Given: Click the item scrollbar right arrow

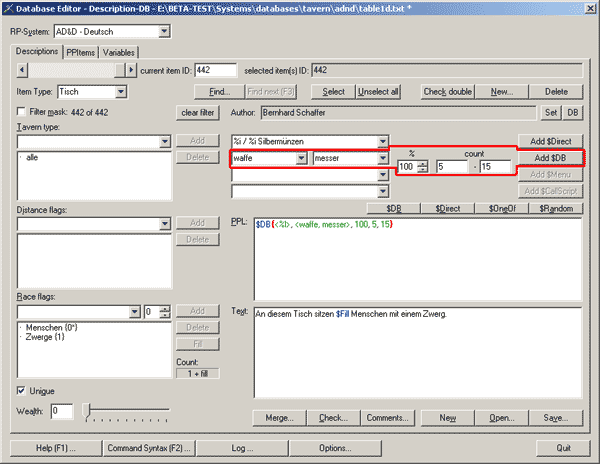Looking at the screenshot, I should click(132, 70).
